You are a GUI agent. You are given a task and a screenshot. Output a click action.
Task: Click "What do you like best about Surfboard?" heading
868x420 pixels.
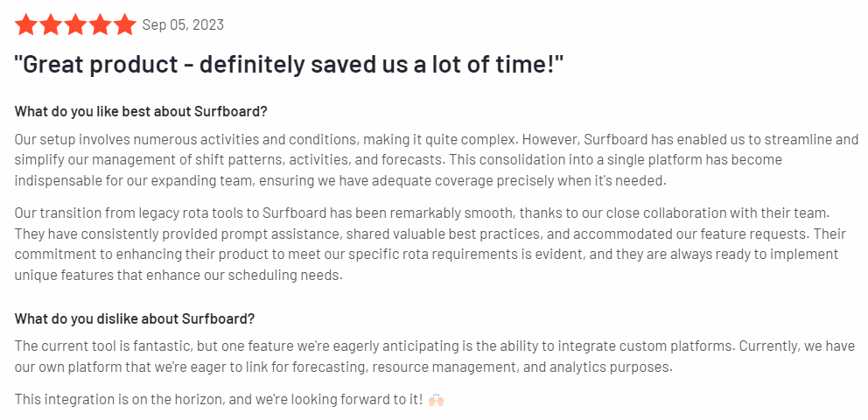(x=141, y=111)
